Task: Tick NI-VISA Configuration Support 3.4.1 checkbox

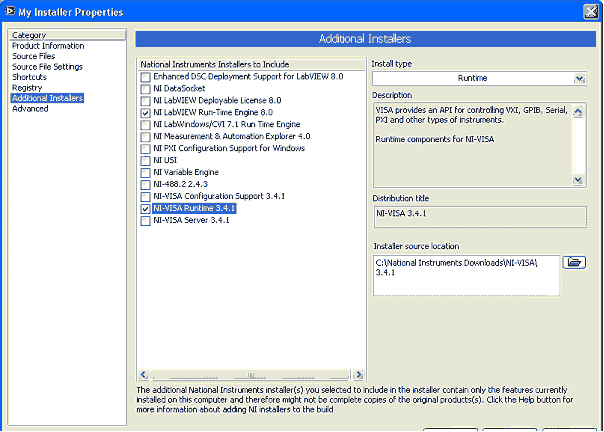Action: coord(145,197)
